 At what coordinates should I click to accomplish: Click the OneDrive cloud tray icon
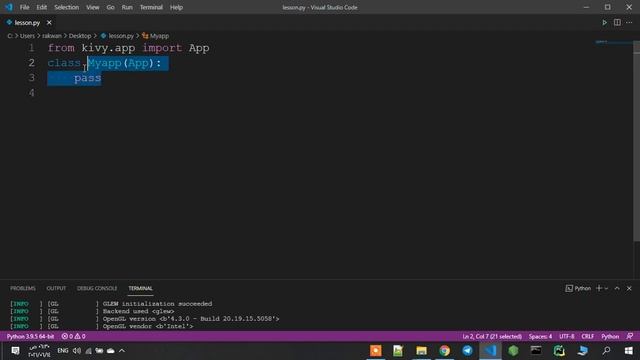coord(111,351)
